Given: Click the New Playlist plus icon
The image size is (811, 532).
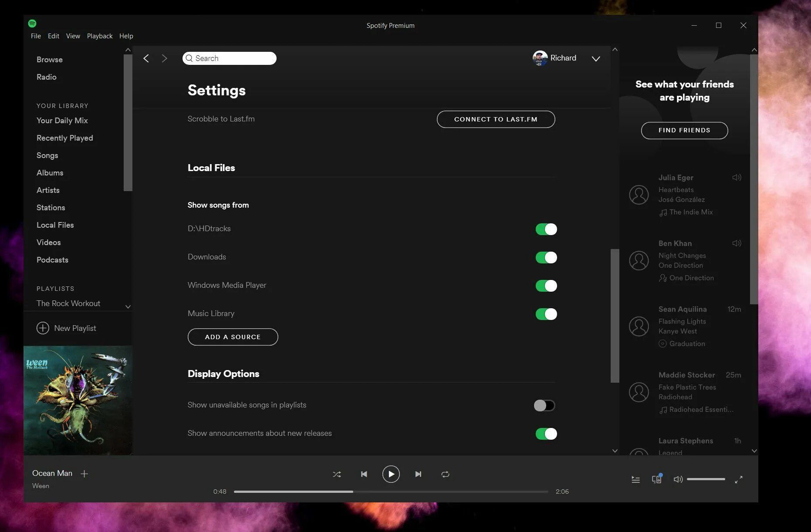Looking at the screenshot, I should click(43, 328).
